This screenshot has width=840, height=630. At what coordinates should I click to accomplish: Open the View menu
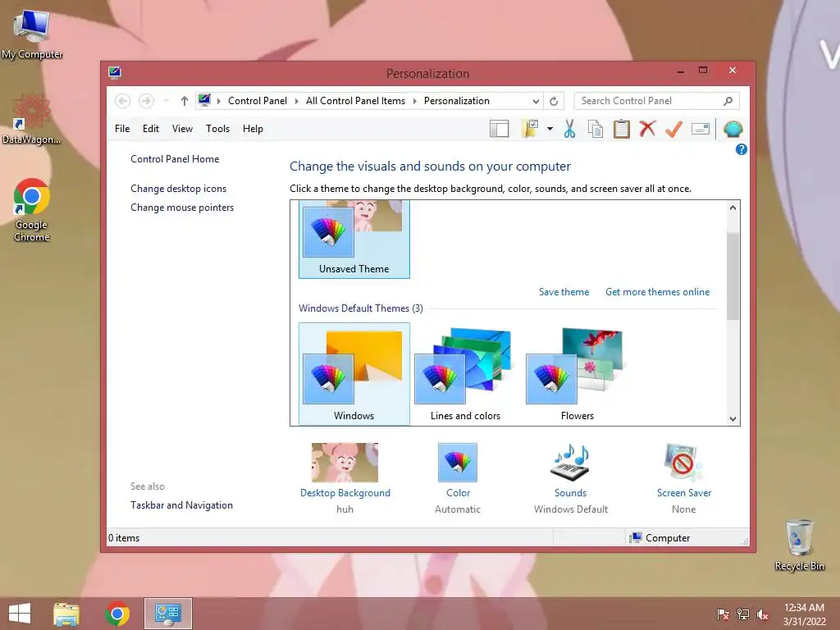pos(182,129)
